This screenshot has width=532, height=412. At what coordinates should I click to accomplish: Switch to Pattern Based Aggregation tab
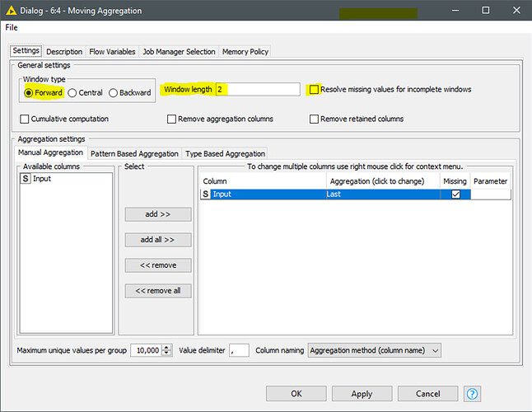click(134, 154)
